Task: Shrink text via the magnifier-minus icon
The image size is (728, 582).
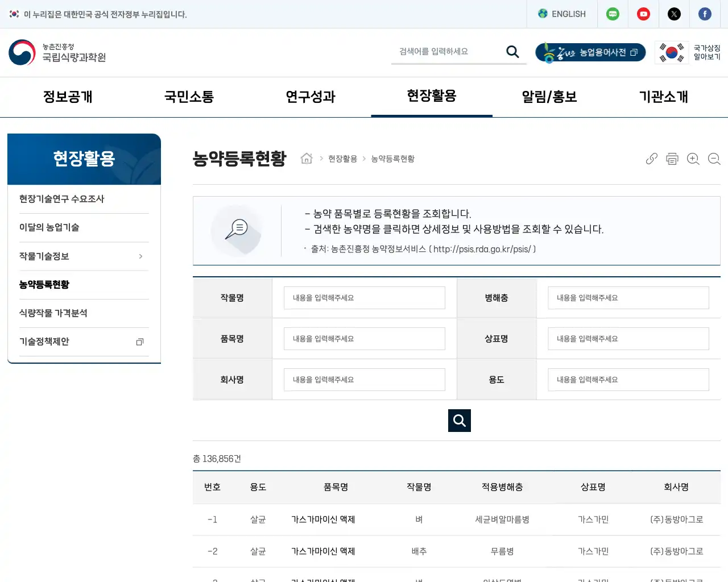Action: coord(714,159)
